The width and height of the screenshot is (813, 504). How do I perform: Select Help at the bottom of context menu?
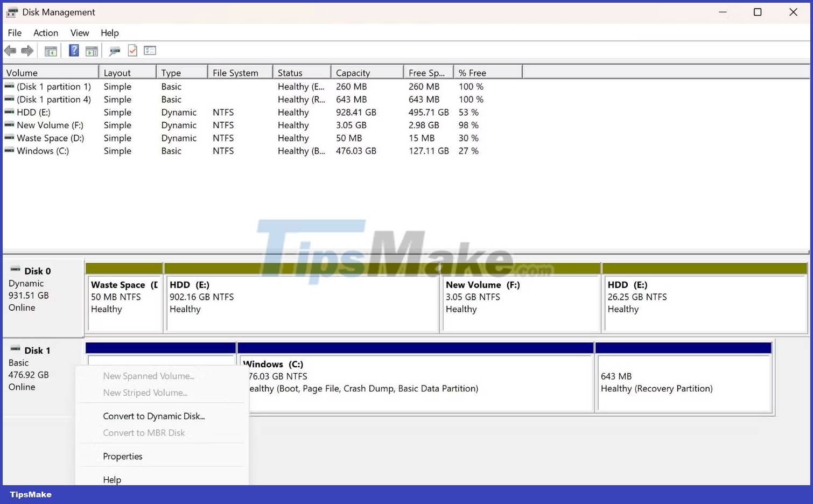pyautogui.click(x=111, y=479)
